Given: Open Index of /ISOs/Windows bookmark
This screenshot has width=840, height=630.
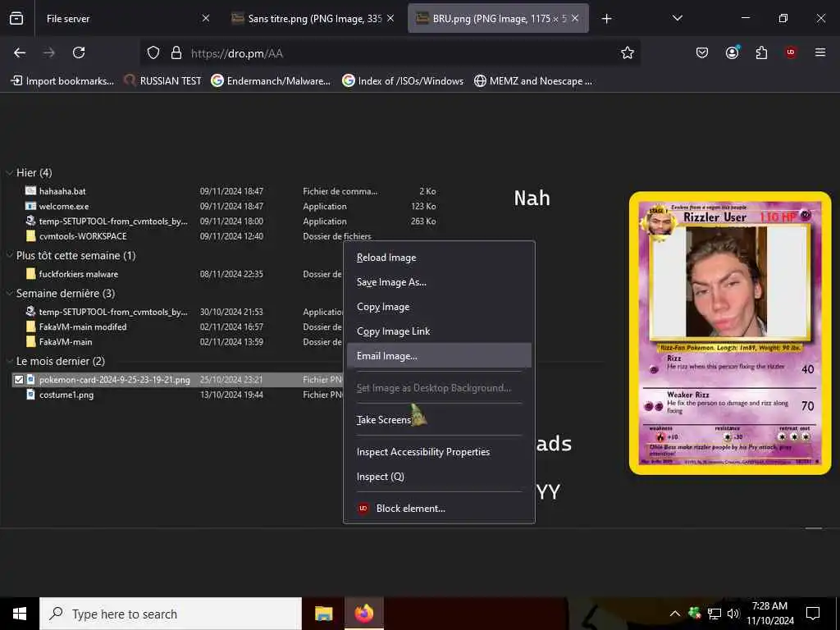Looking at the screenshot, I should [403, 81].
